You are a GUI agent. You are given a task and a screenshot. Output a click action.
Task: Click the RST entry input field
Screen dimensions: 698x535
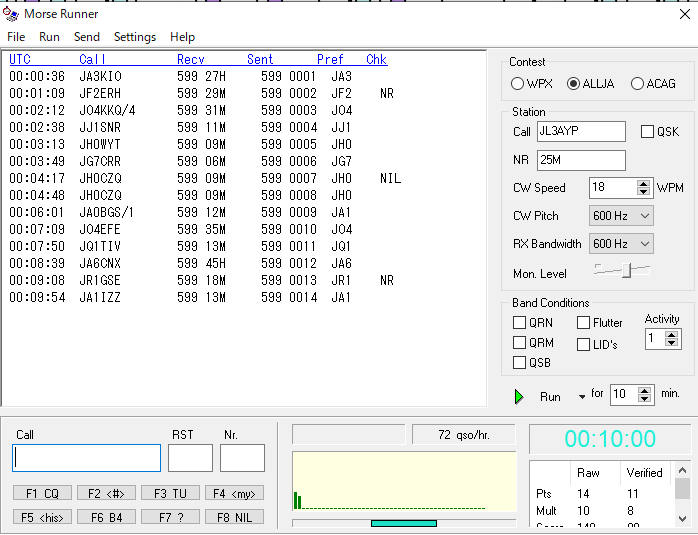click(191, 458)
